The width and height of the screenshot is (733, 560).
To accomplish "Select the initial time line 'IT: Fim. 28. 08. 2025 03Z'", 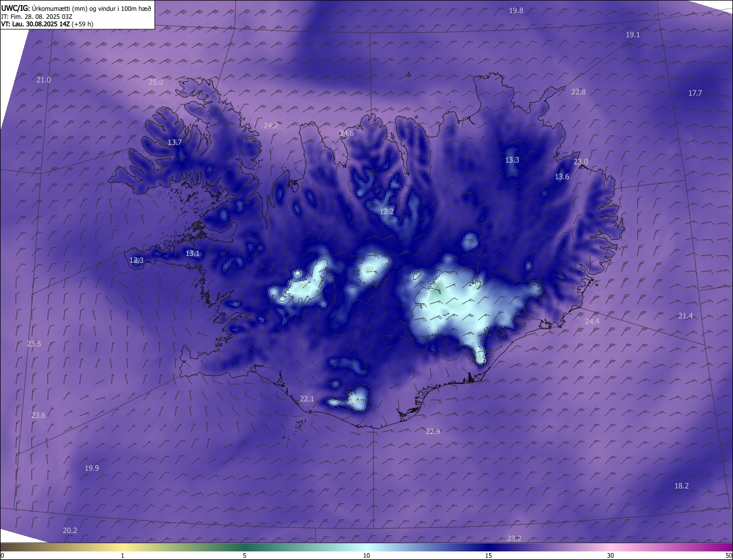I will (36, 16).
